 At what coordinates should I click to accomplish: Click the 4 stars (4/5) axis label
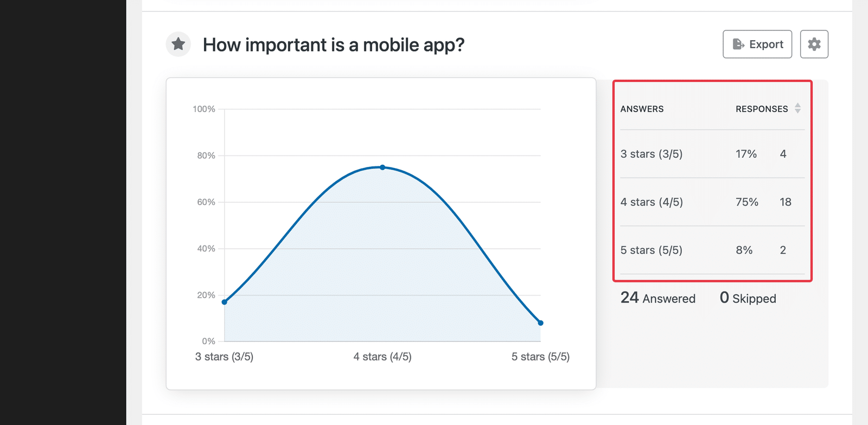coord(382,357)
